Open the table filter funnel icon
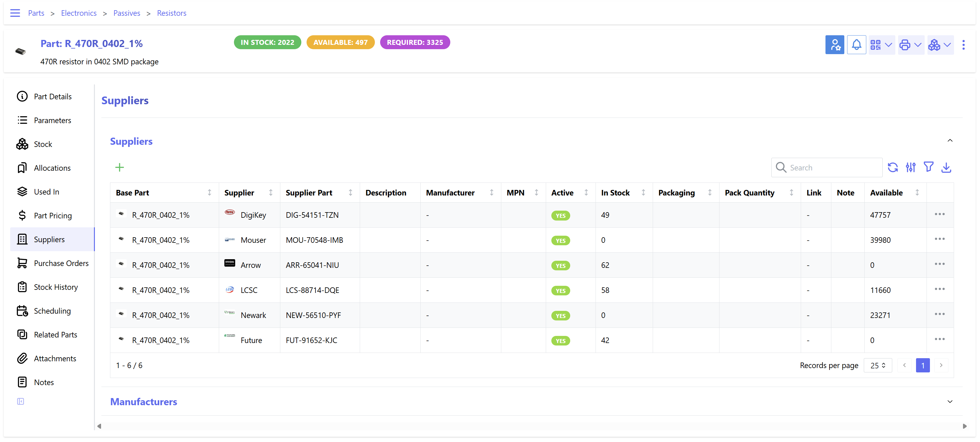980x442 pixels. (x=928, y=168)
